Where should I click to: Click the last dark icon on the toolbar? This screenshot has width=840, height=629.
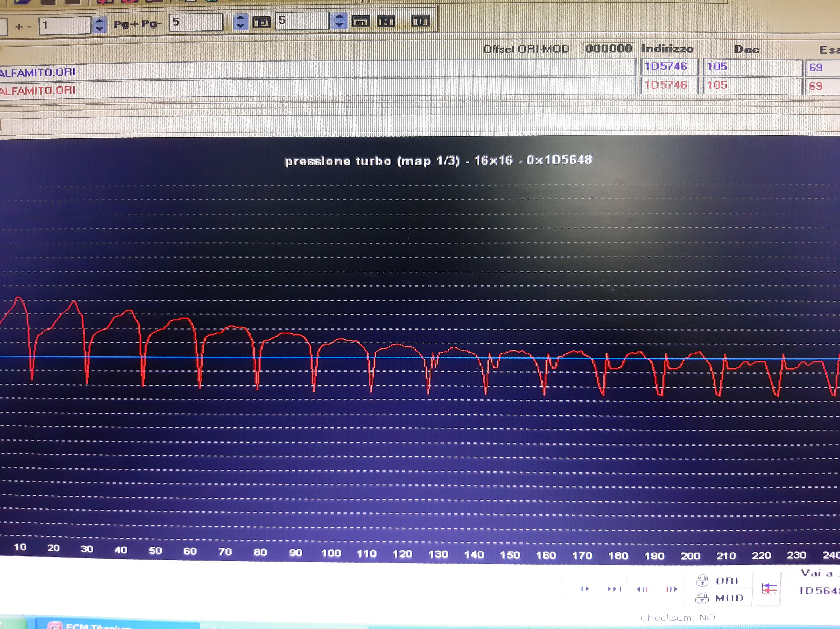pos(421,21)
